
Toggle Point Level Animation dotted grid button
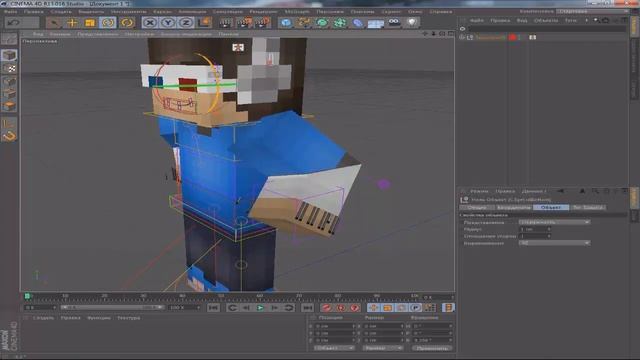point(430,308)
